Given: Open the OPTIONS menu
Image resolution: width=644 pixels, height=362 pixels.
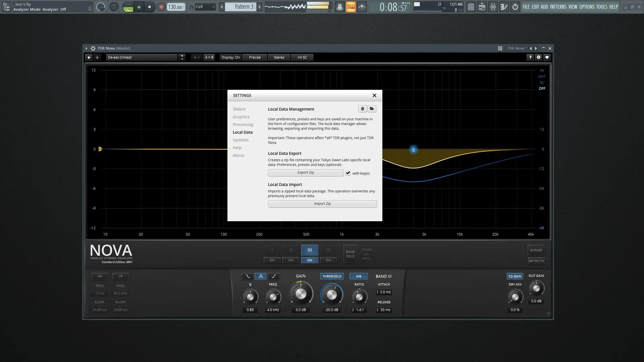Looking at the screenshot, I should point(587,7).
